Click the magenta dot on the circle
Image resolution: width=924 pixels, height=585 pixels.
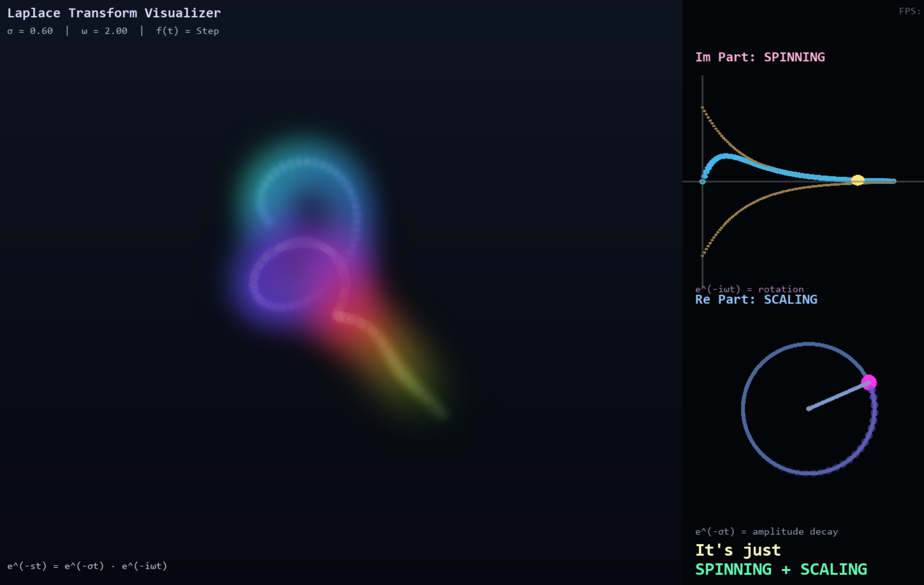point(868,382)
